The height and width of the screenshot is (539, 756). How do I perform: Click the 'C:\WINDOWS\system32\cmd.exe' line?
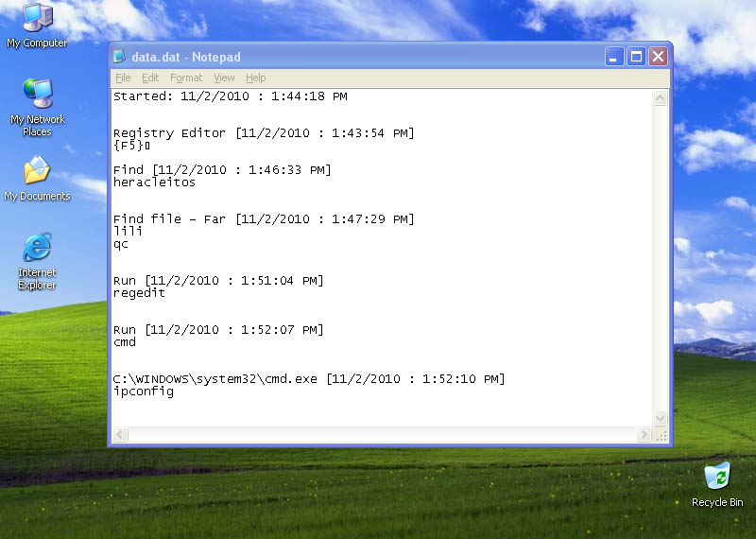(x=309, y=379)
